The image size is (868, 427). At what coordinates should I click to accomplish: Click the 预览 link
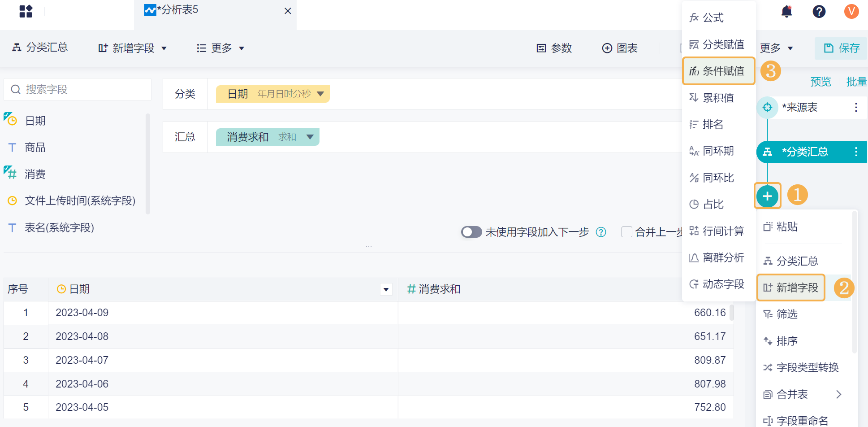(820, 82)
